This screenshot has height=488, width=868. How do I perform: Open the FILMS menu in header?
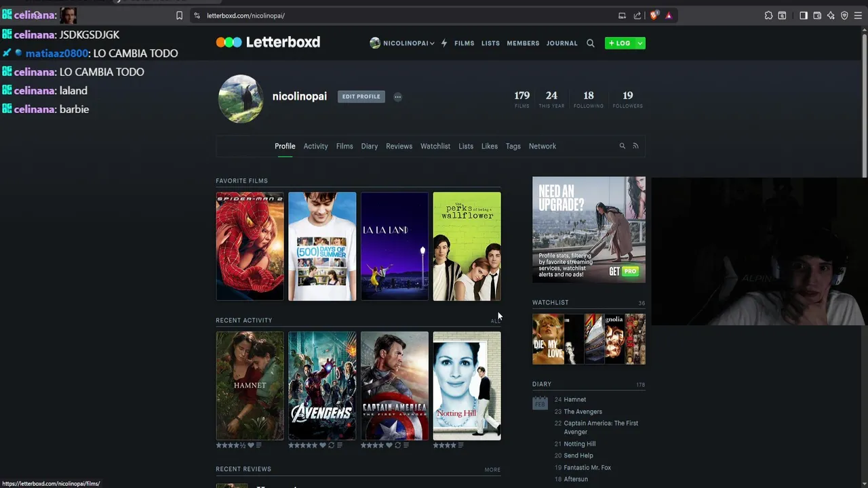click(x=465, y=43)
